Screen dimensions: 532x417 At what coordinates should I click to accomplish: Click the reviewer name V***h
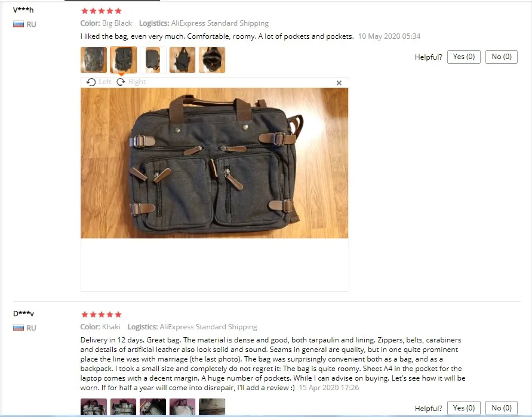(23, 10)
